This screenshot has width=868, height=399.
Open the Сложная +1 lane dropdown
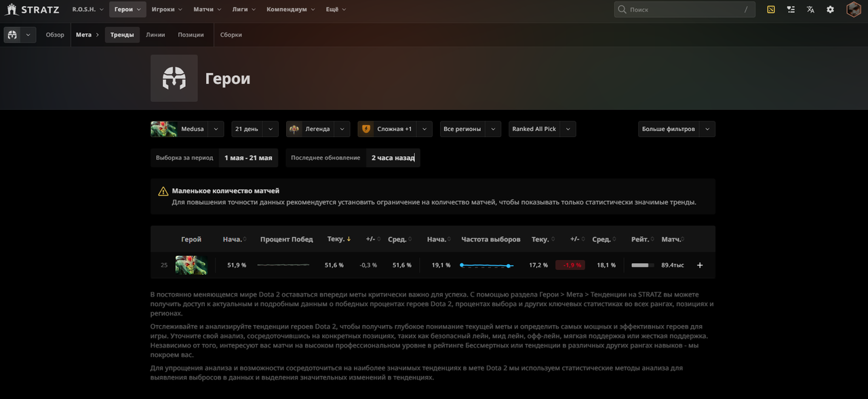tap(395, 129)
